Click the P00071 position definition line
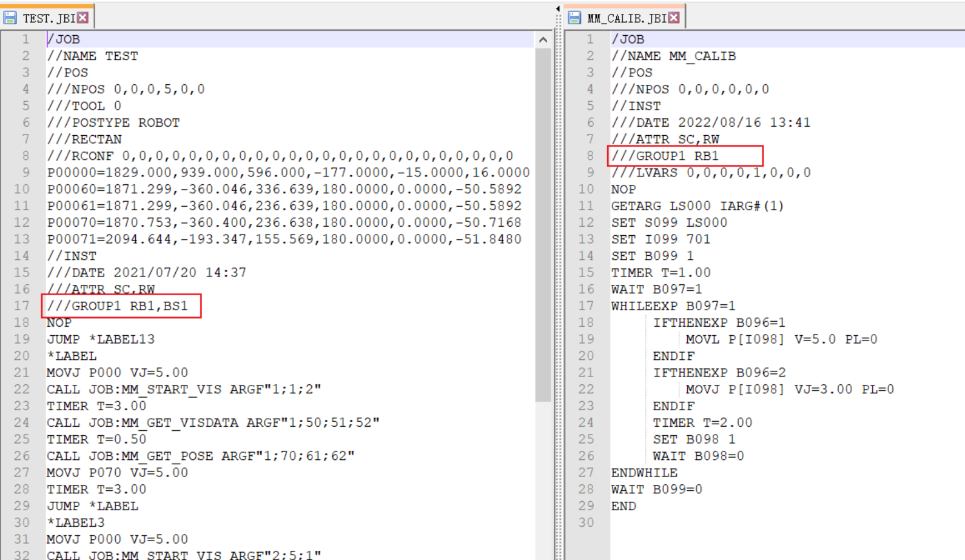This screenshot has height=560, width=965. (x=284, y=239)
